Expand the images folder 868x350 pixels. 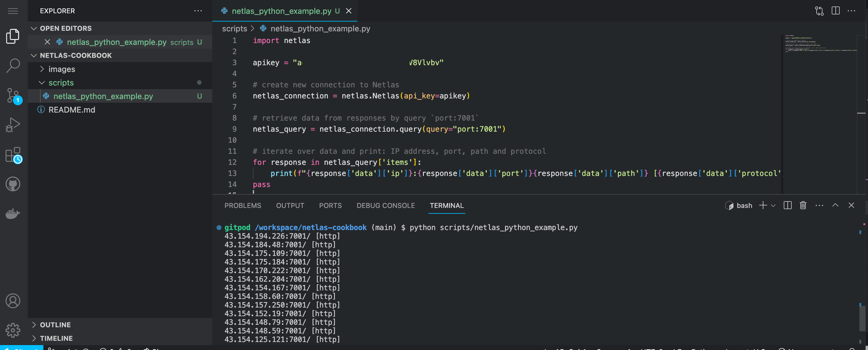pyautogui.click(x=62, y=69)
